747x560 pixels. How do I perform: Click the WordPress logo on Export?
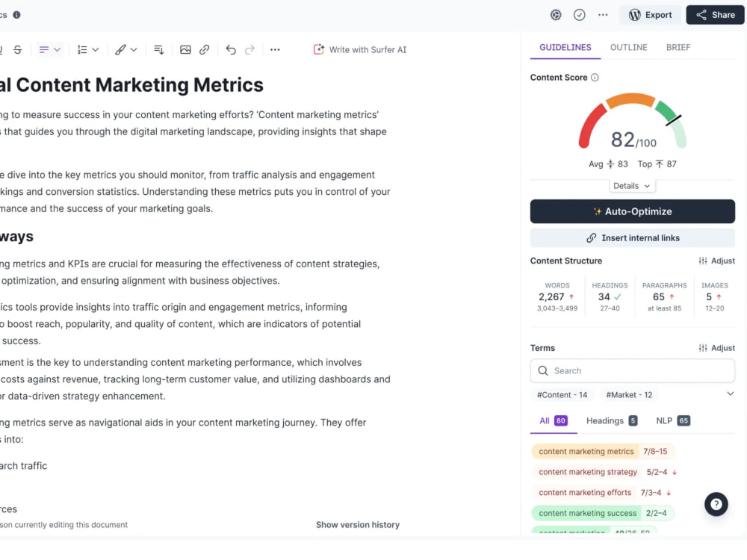tap(634, 15)
